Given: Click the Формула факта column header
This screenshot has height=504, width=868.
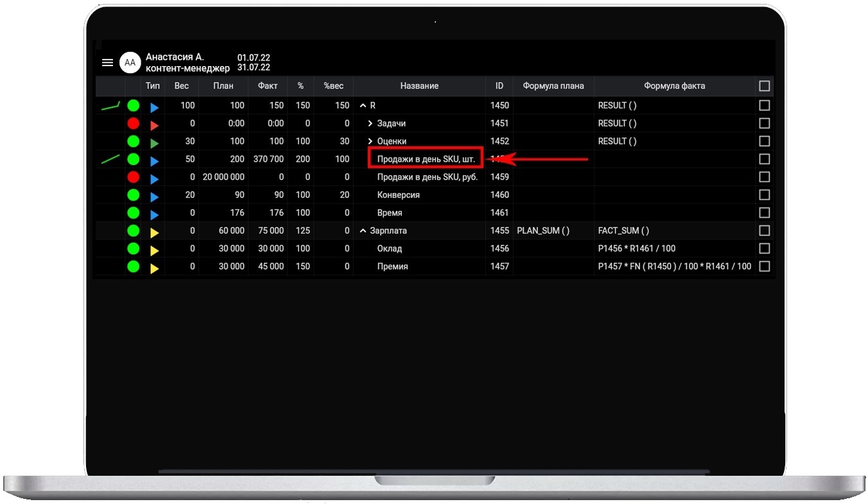Looking at the screenshot, I should [x=674, y=86].
